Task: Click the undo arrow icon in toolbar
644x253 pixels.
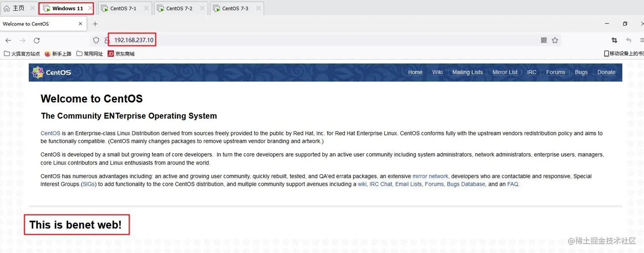Action: [x=628, y=40]
